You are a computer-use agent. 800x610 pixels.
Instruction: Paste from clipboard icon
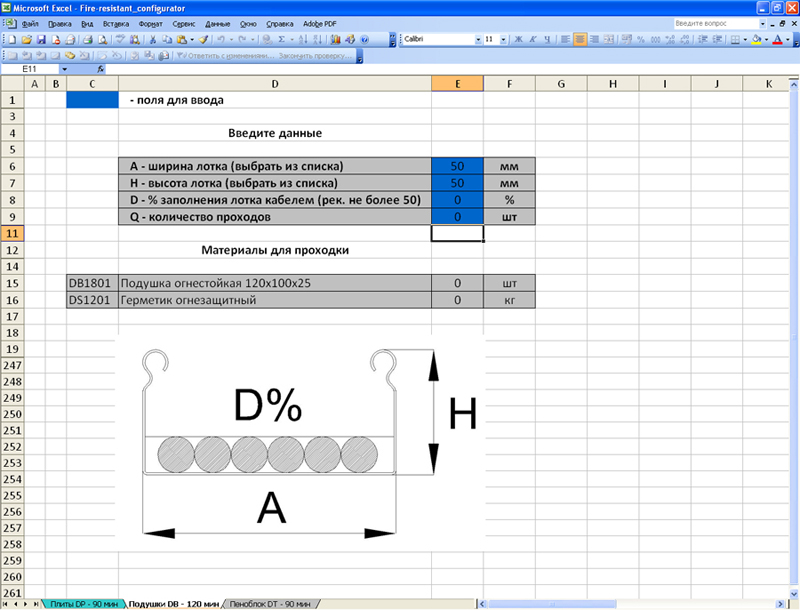pos(182,39)
